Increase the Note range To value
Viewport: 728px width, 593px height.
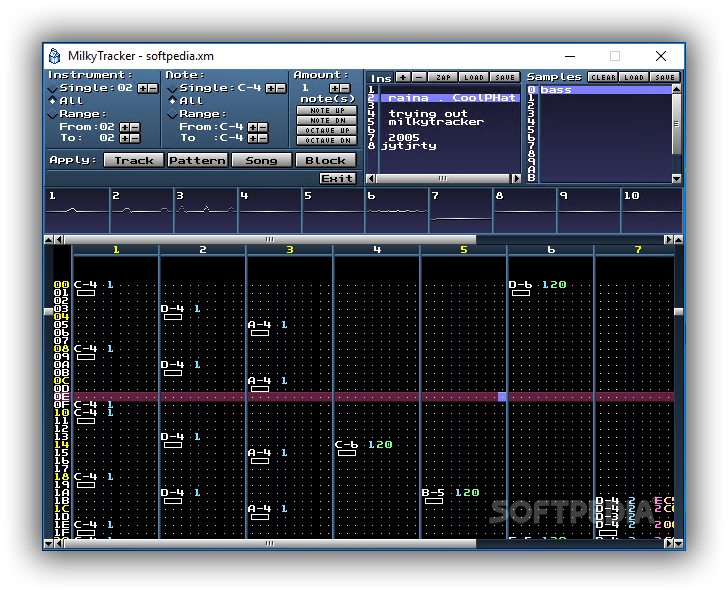tap(253, 138)
